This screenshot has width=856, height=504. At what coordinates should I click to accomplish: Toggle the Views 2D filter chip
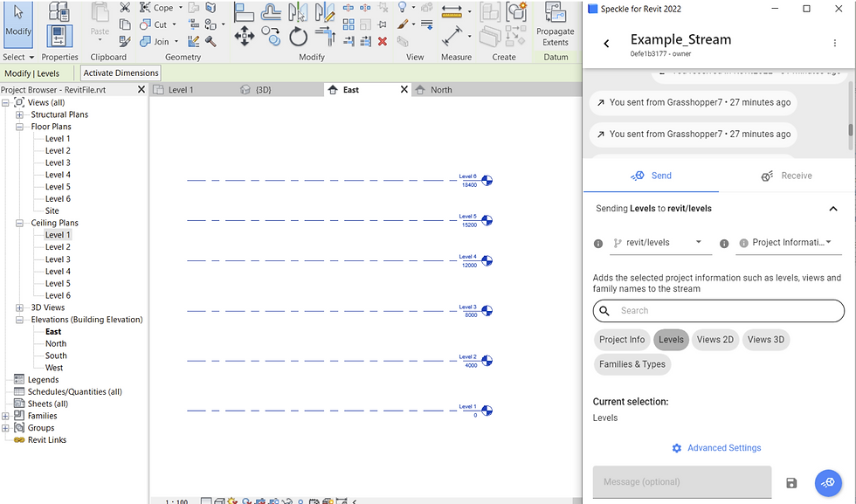(715, 340)
